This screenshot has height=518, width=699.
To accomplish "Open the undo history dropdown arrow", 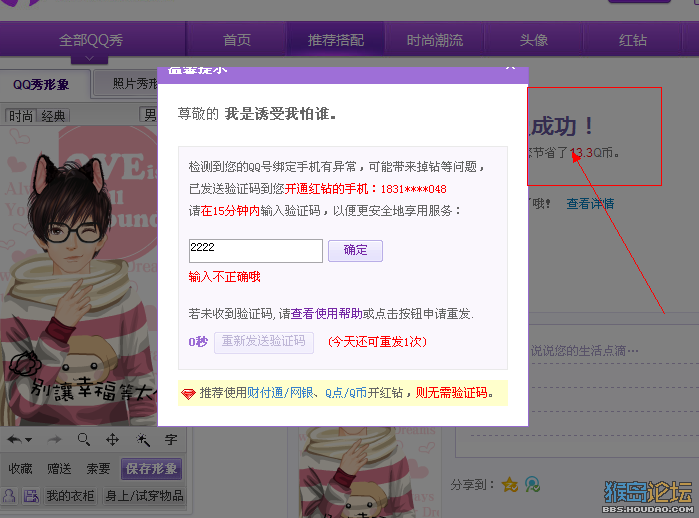I will pos(29,440).
